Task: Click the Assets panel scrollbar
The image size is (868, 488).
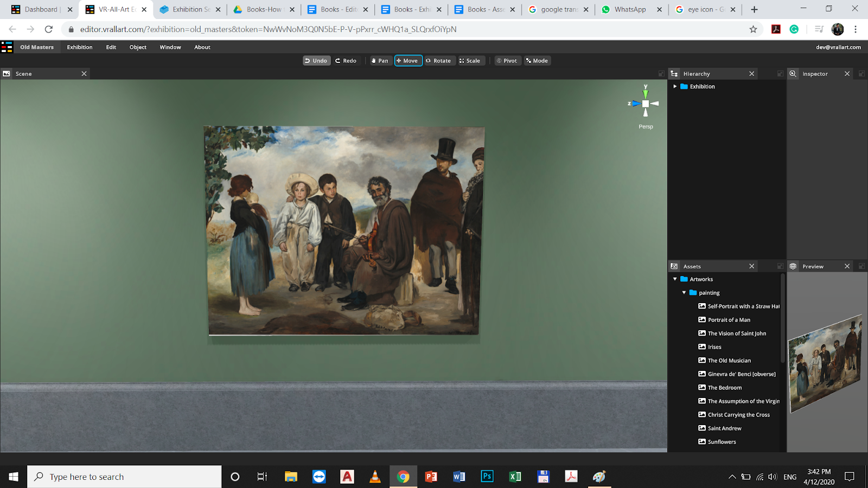Action: tap(783, 318)
